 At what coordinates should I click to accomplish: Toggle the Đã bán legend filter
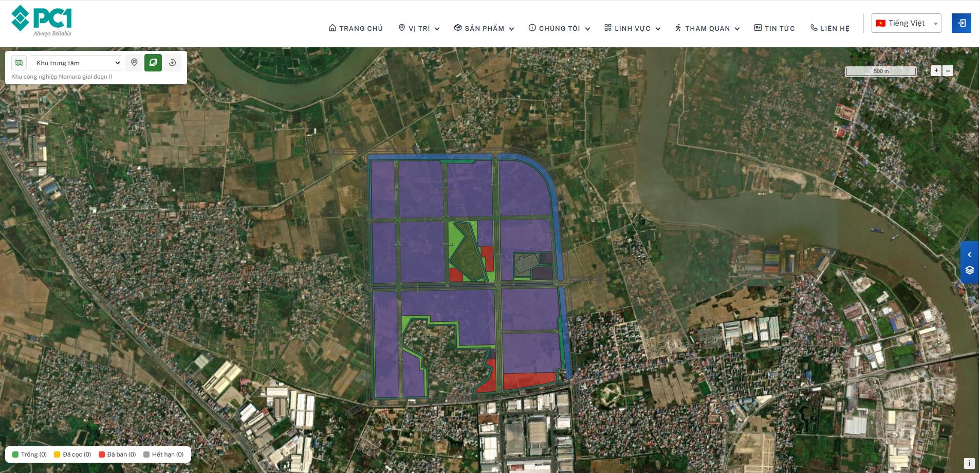click(x=117, y=454)
